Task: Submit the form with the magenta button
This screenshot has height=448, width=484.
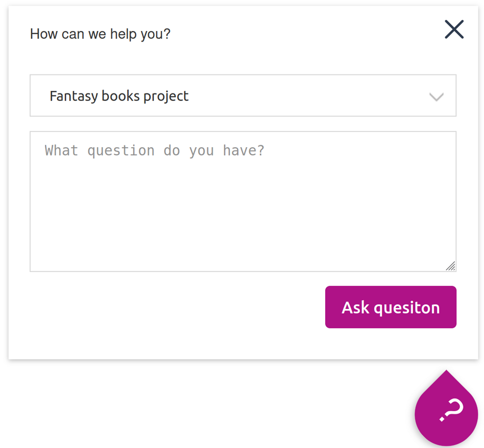Action: tap(391, 307)
